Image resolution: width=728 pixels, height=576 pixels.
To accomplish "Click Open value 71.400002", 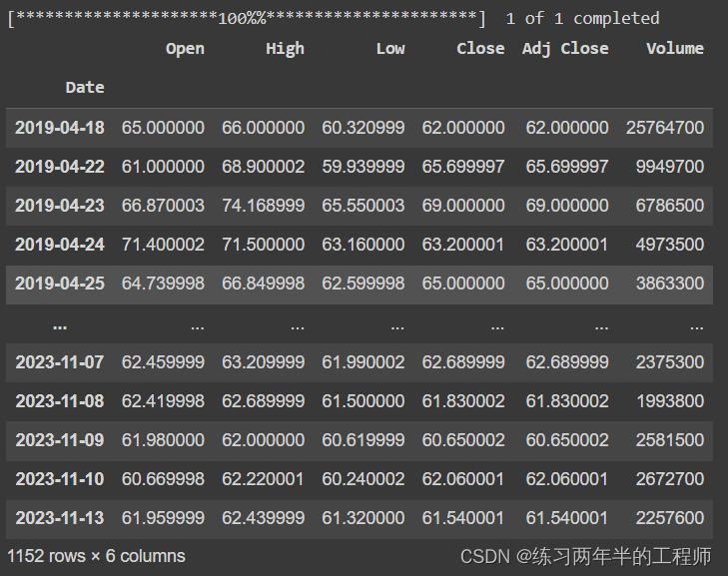I will (x=163, y=245).
